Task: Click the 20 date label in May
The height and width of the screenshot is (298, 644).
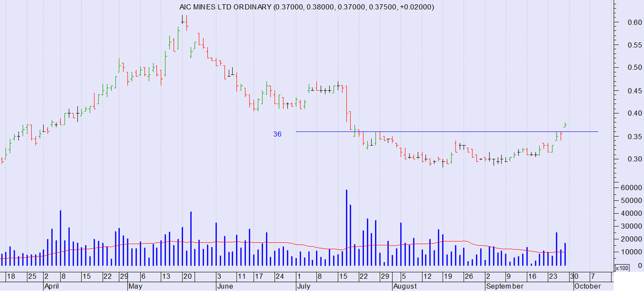Action: click(187, 277)
